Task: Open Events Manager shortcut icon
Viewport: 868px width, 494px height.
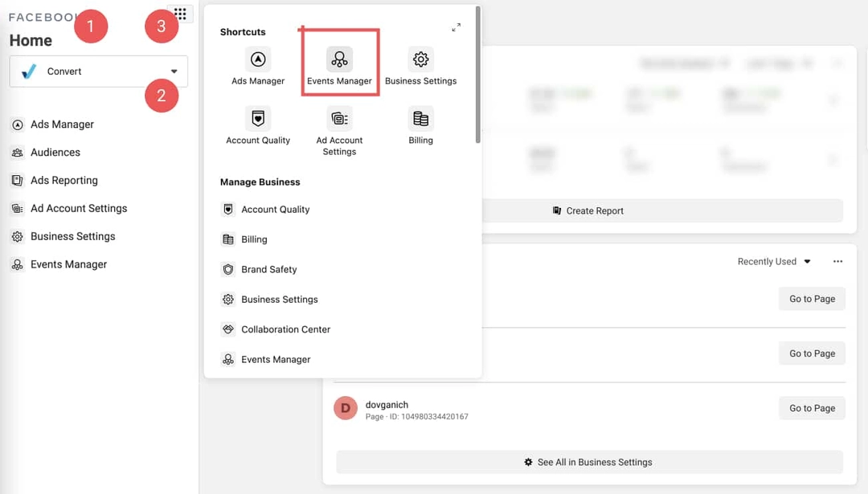Action: 339,59
